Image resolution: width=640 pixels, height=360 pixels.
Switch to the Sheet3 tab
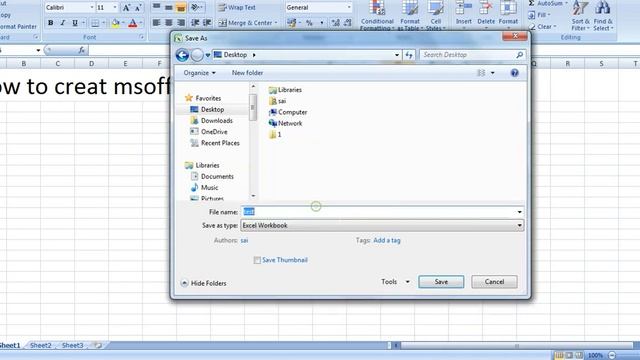click(x=72, y=345)
